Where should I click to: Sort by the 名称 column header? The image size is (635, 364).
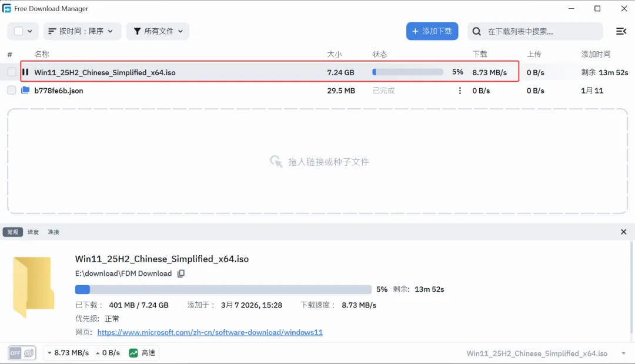coord(42,54)
